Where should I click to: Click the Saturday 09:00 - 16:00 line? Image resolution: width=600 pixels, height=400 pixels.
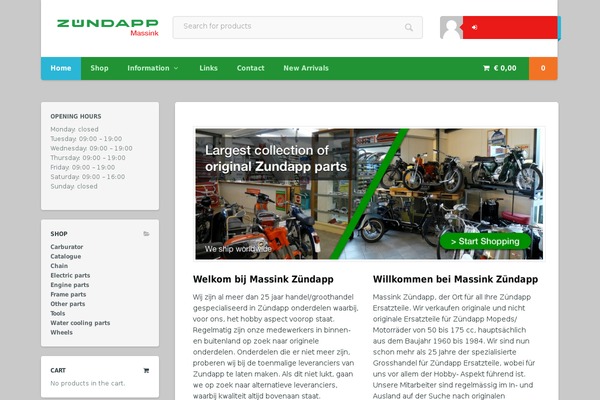[x=88, y=177]
